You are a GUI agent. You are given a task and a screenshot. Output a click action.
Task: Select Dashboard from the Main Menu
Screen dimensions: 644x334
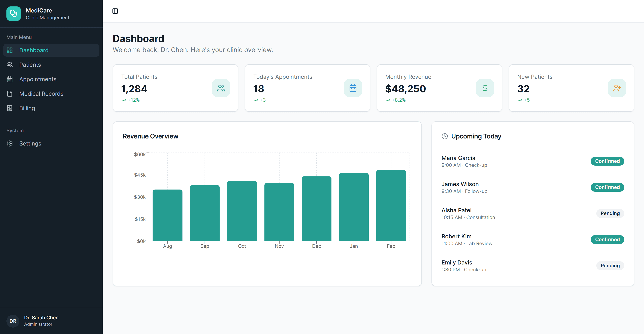tap(34, 50)
